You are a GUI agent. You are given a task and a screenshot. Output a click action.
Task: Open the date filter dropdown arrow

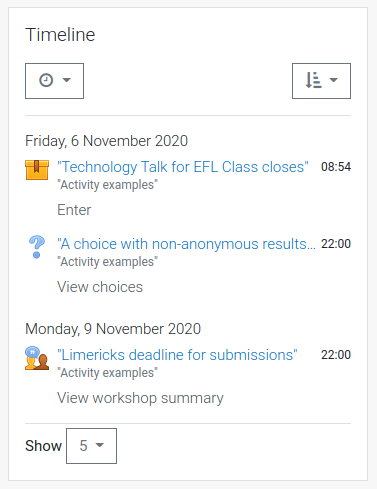click(x=67, y=80)
